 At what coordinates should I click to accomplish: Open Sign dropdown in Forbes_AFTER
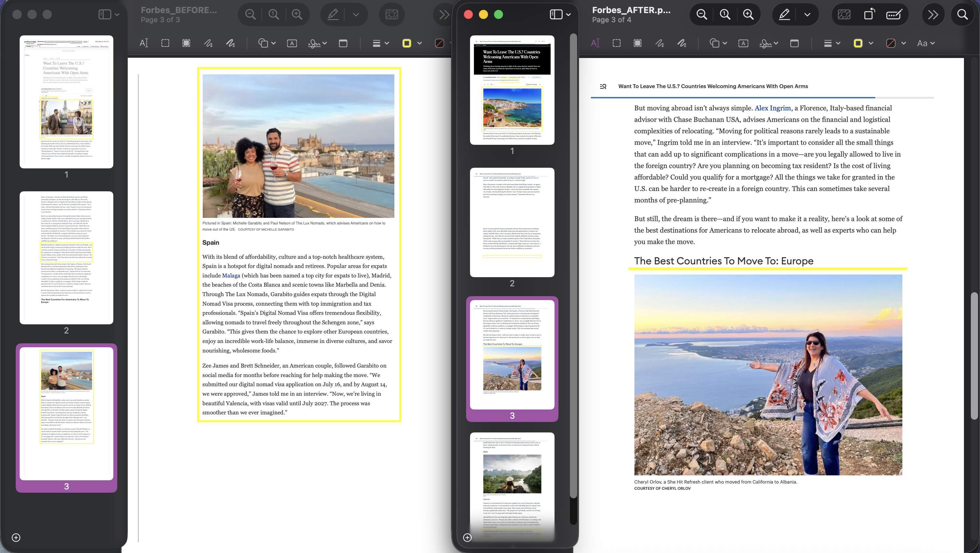pyautogui.click(x=768, y=43)
